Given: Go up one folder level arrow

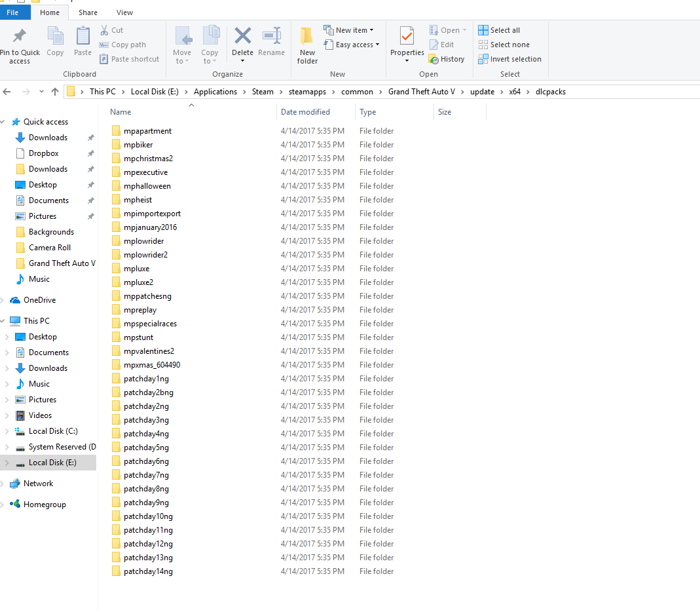Looking at the screenshot, I should (x=55, y=92).
